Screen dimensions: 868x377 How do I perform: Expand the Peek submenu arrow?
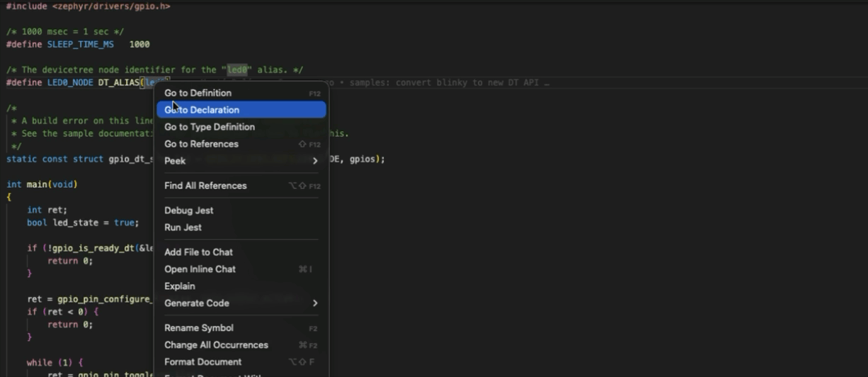pos(315,161)
